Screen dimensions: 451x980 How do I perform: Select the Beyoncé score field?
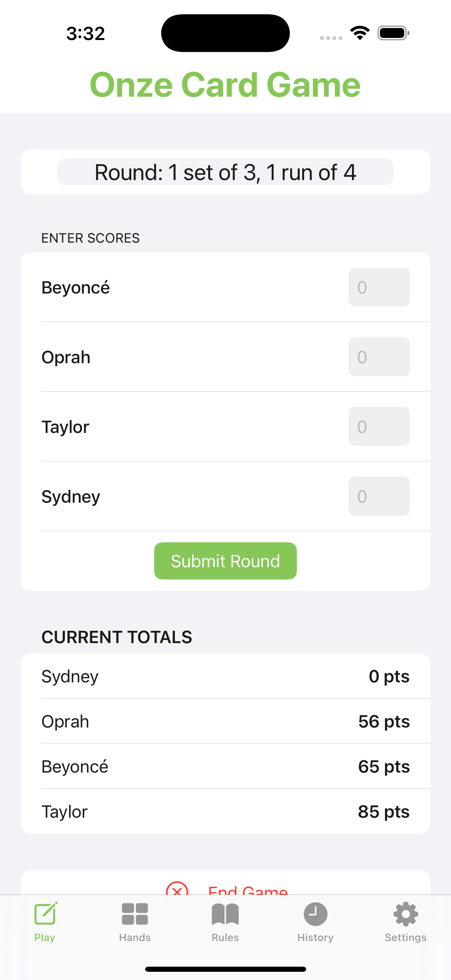379,287
